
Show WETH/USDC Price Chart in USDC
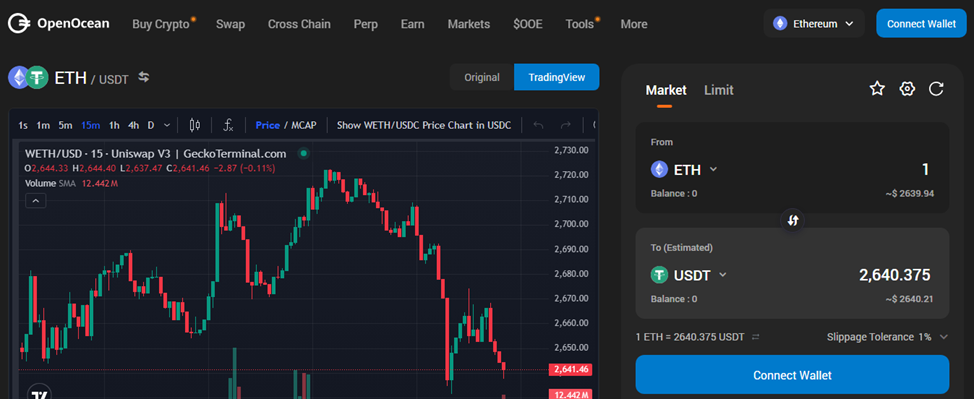pyautogui.click(x=424, y=125)
